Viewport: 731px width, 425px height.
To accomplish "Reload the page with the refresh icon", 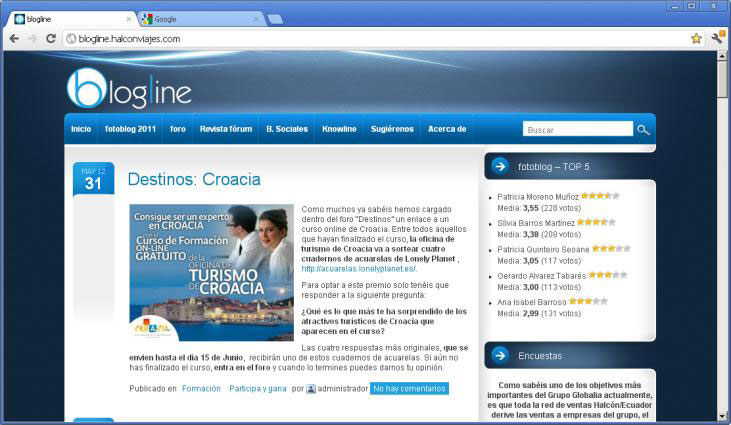I will pyautogui.click(x=51, y=39).
